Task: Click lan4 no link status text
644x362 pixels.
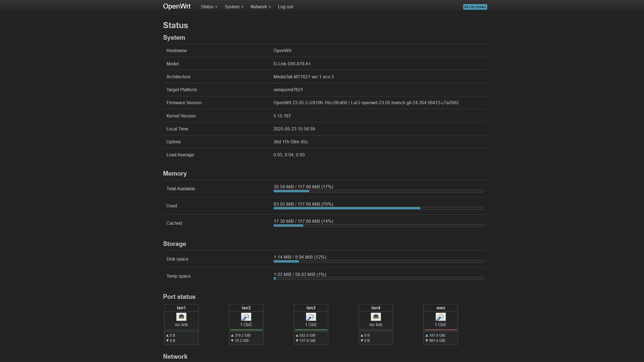Action: point(376,325)
